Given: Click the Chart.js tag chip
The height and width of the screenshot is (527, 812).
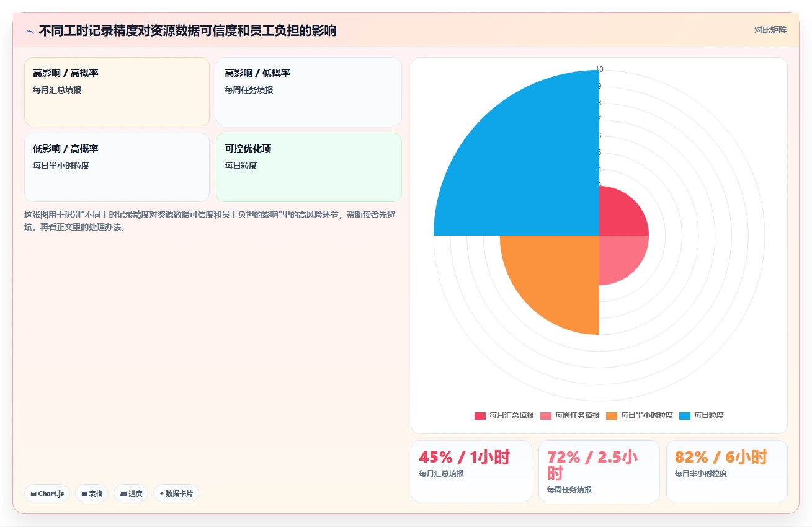Looking at the screenshot, I should click(x=47, y=494).
